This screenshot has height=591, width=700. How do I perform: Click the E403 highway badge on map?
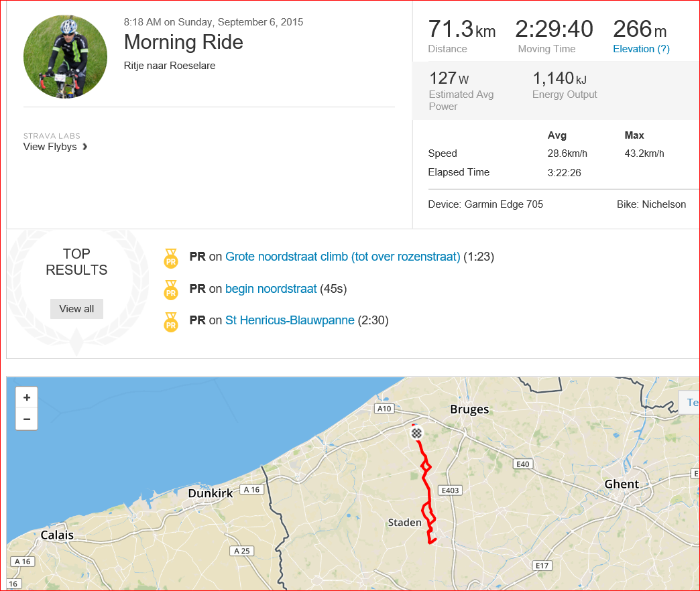tap(450, 490)
